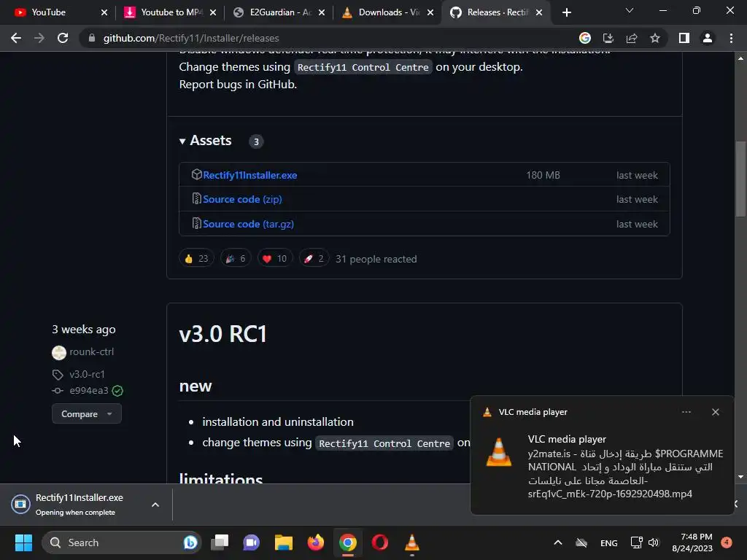Open VLC from taskbar
The image size is (747, 560).
412,542
